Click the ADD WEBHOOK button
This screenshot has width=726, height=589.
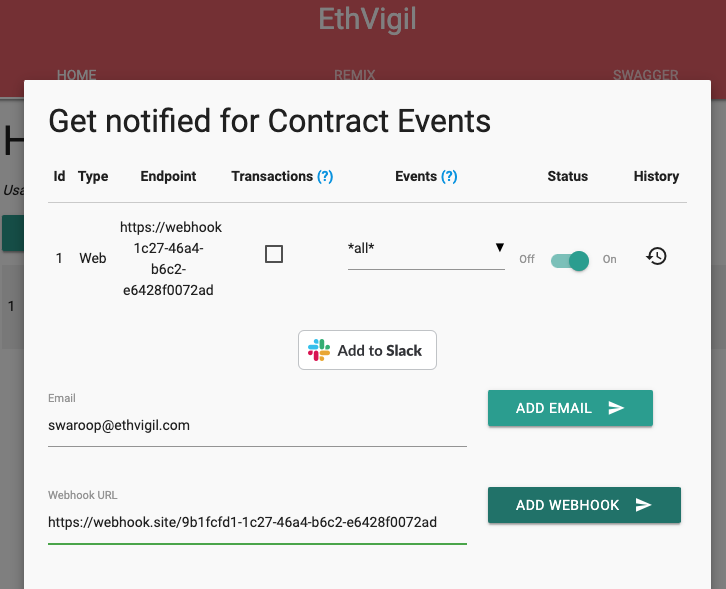coord(584,505)
